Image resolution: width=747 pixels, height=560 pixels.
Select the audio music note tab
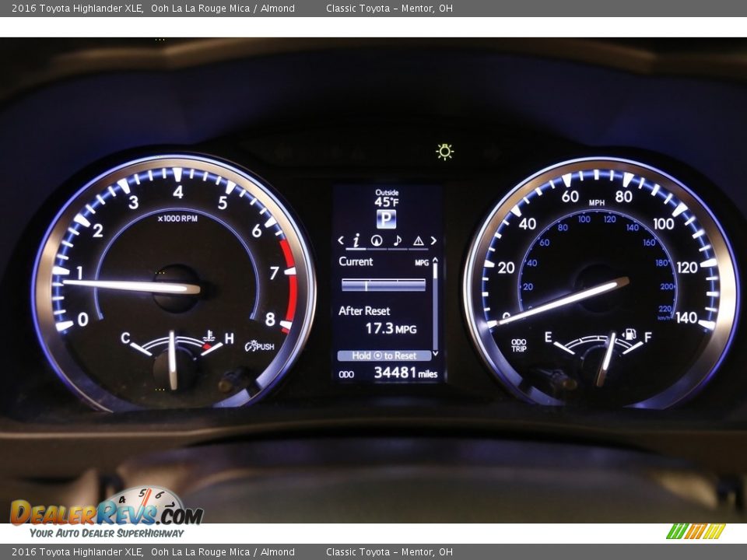tap(397, 241)
